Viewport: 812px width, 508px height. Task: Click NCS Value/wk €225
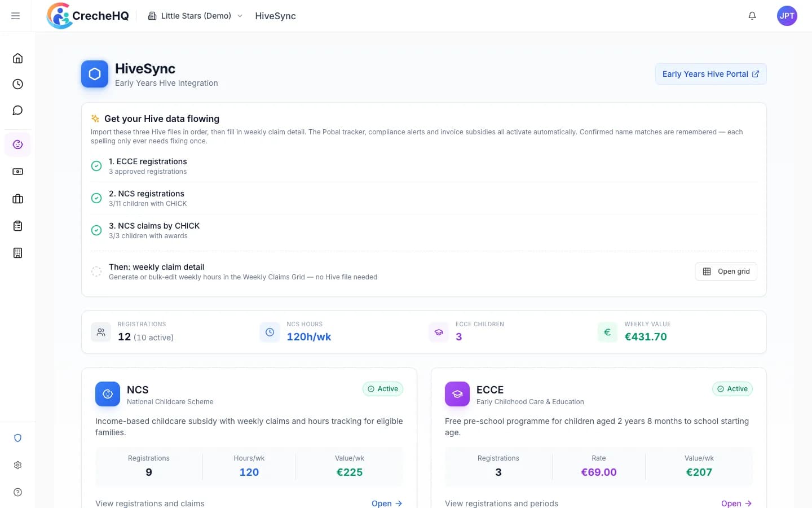350,472
